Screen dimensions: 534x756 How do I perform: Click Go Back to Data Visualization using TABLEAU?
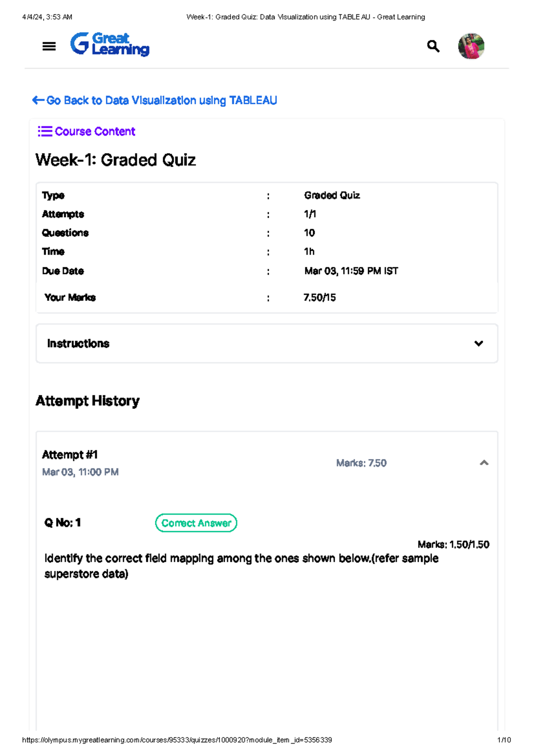[162, 100]
